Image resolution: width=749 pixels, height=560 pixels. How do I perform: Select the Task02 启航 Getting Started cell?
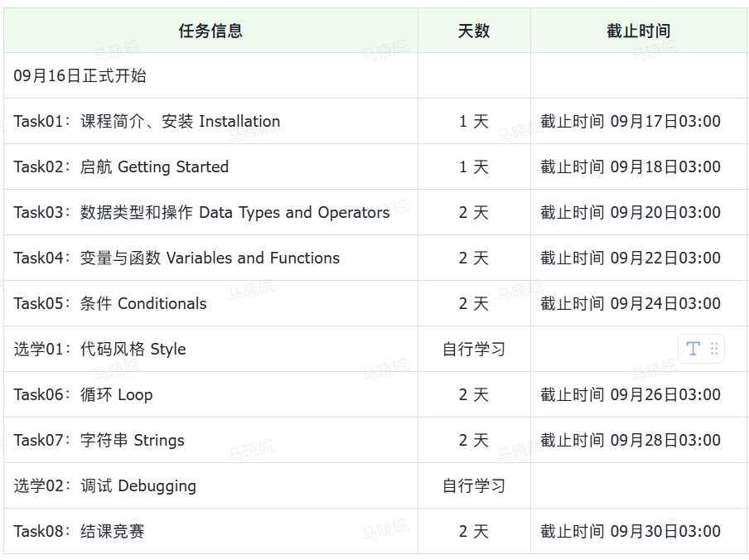[210, 167]
